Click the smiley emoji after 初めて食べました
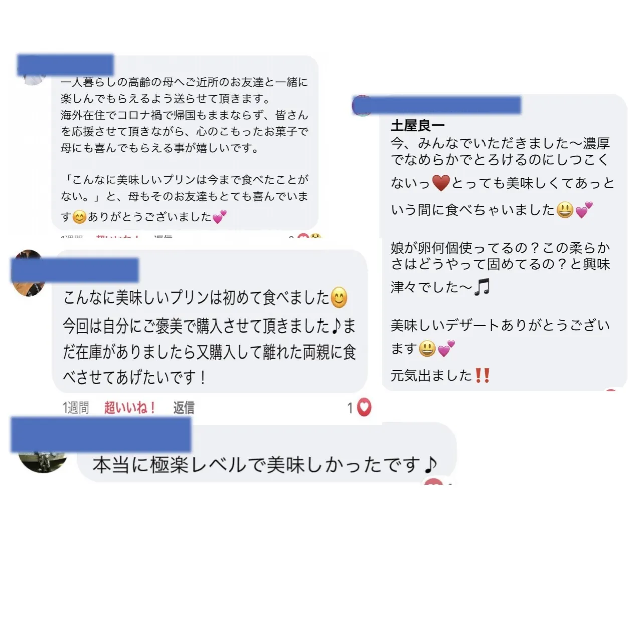Image resolution: width=644 pixels, height=644 pixels. point(339,298)
